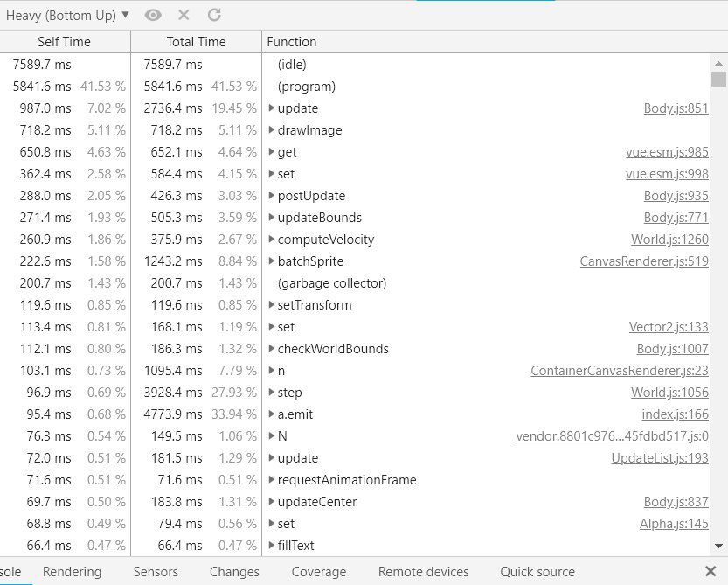Open the Coverage tab
The image size is (728, 585).
pyautogui.click(x=318, y=572)
